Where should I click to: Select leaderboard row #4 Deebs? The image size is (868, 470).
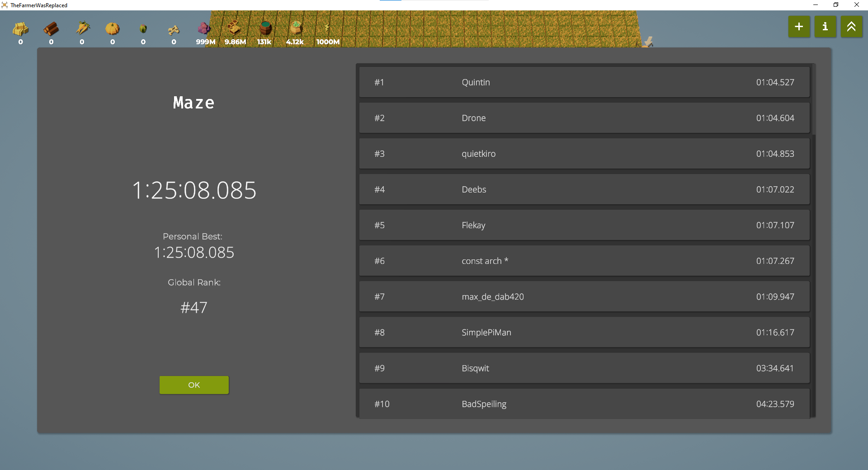click(584, 189)
